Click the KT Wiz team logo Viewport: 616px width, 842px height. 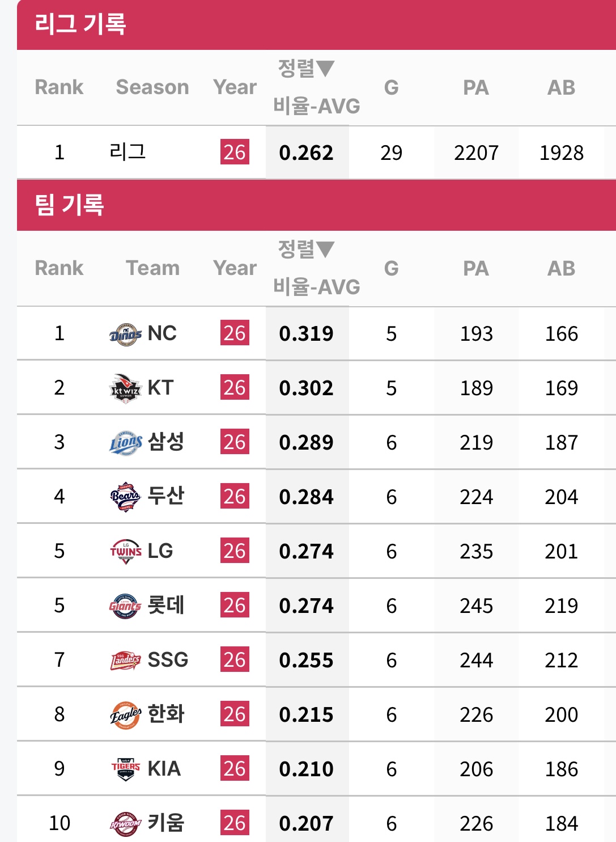(x=125, y=388)
